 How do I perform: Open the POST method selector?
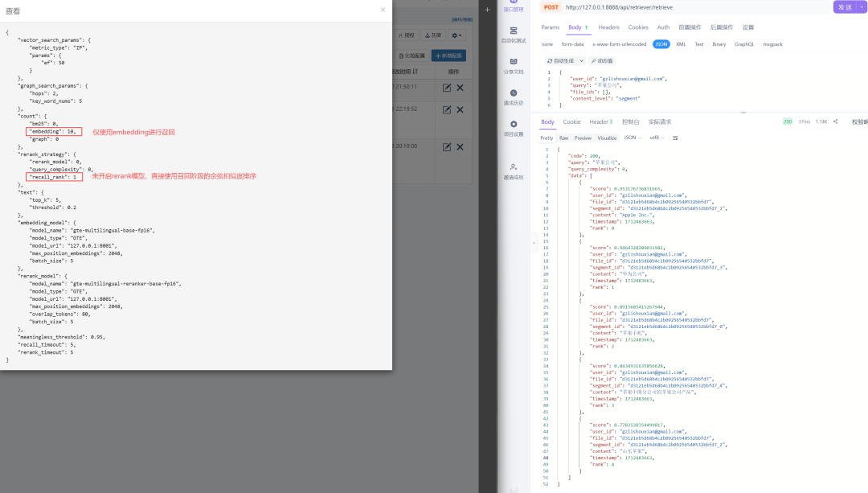pos(551,7)
